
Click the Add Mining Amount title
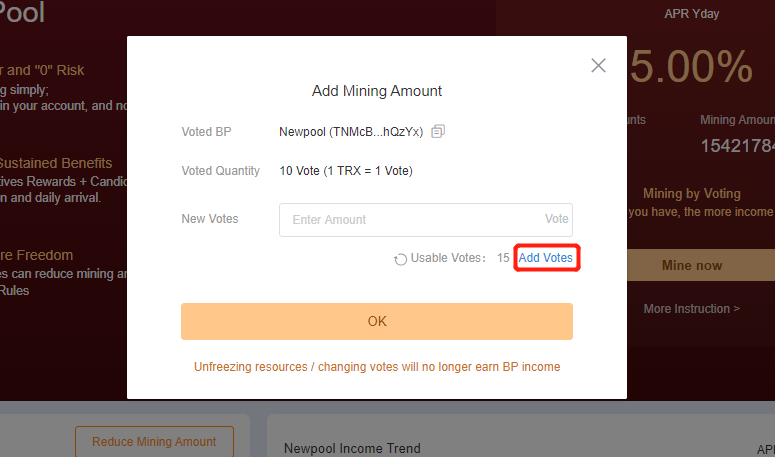click(377, 91)
